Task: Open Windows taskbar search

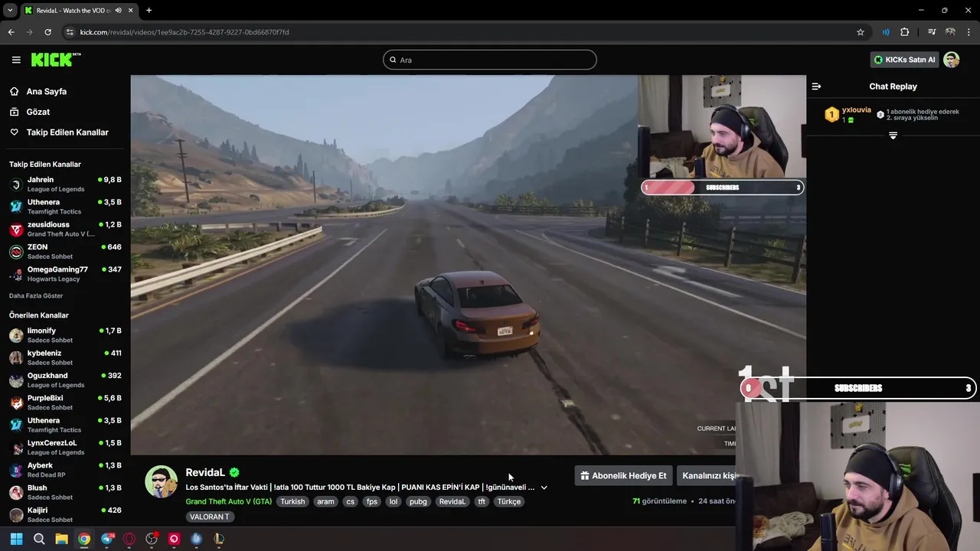Action: (x=39, y=539)
